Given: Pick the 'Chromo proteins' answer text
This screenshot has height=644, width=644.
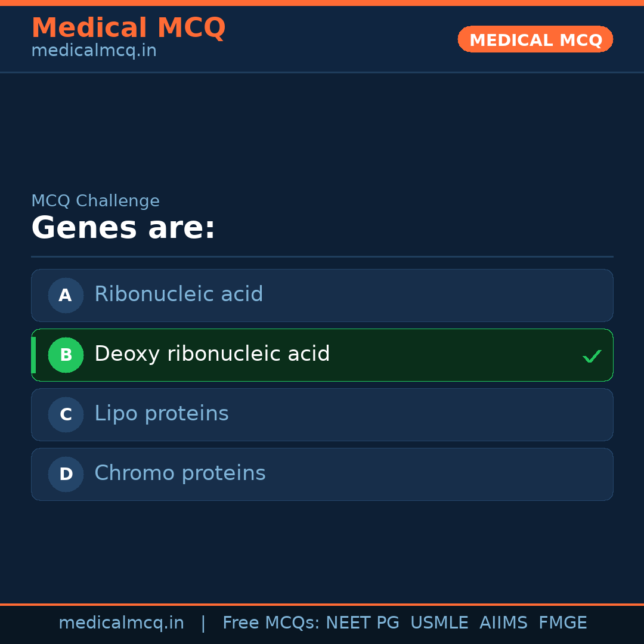Looking at the screenshot, I should pyautogui.click(x=179, y=473).
